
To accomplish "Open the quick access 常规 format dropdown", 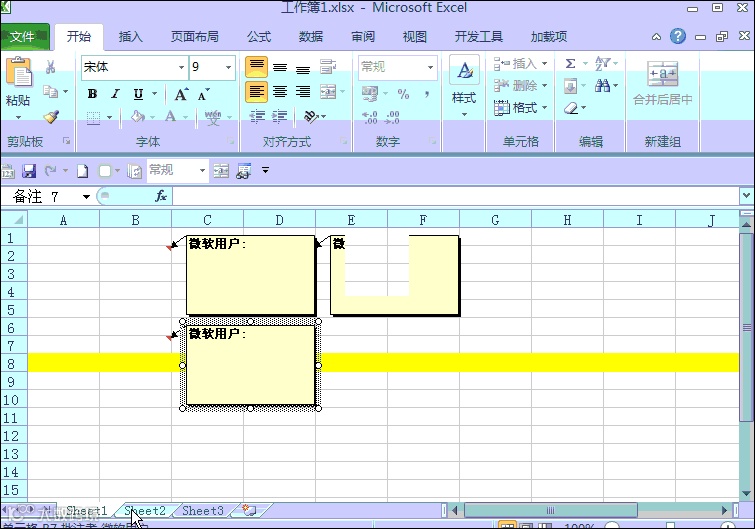I will [x=202, y=170].
